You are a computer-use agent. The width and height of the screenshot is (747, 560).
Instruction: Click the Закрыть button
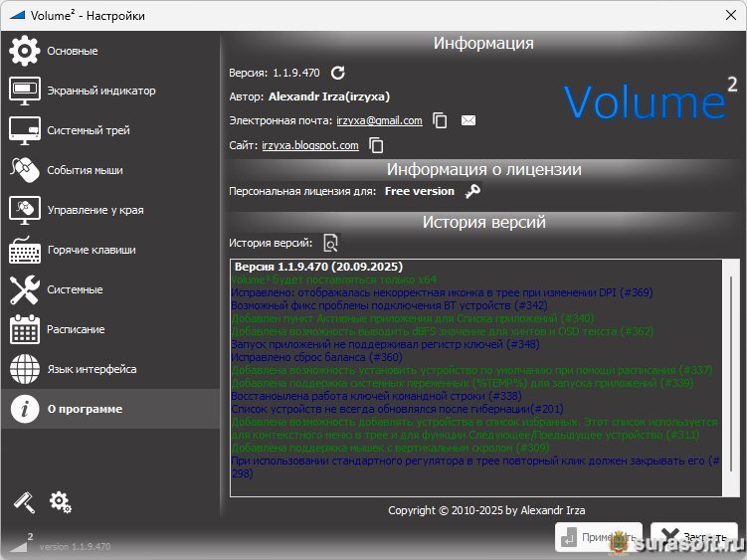tap(694, 537)
